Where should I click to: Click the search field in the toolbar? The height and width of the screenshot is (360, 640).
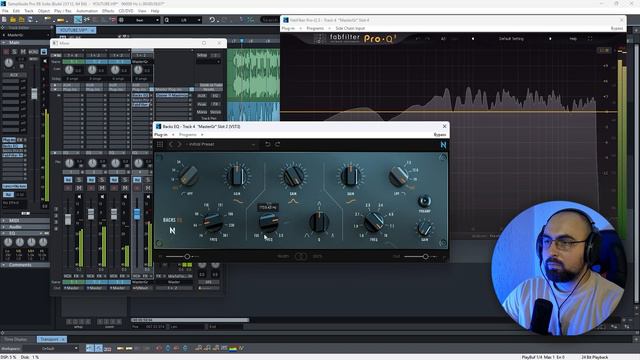click(x=270, y=20)
